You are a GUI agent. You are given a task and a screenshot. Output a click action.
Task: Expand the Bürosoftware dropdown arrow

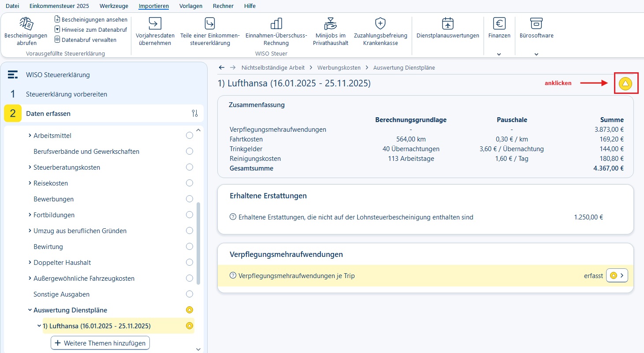coord(536,54)
